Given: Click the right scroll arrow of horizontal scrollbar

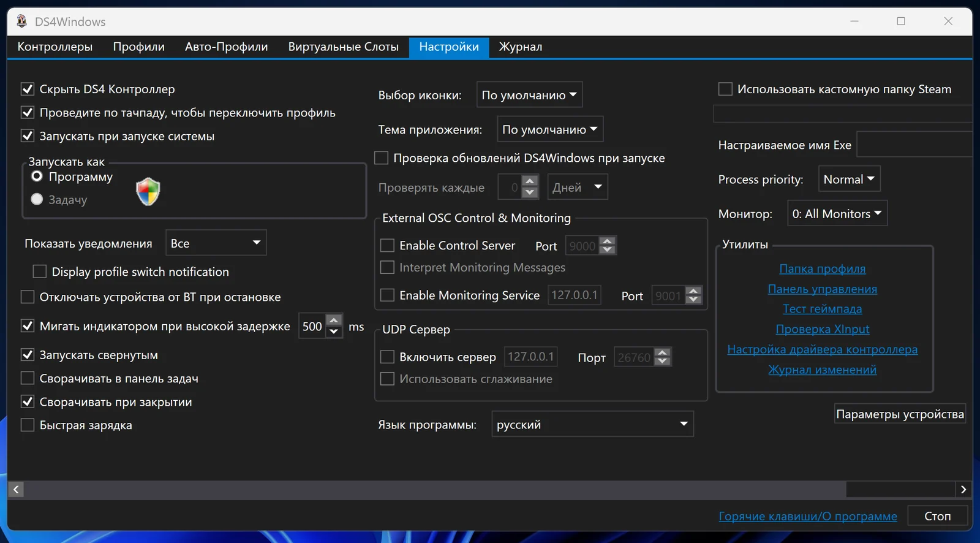Looking at the screenshot, I should 963,489.
